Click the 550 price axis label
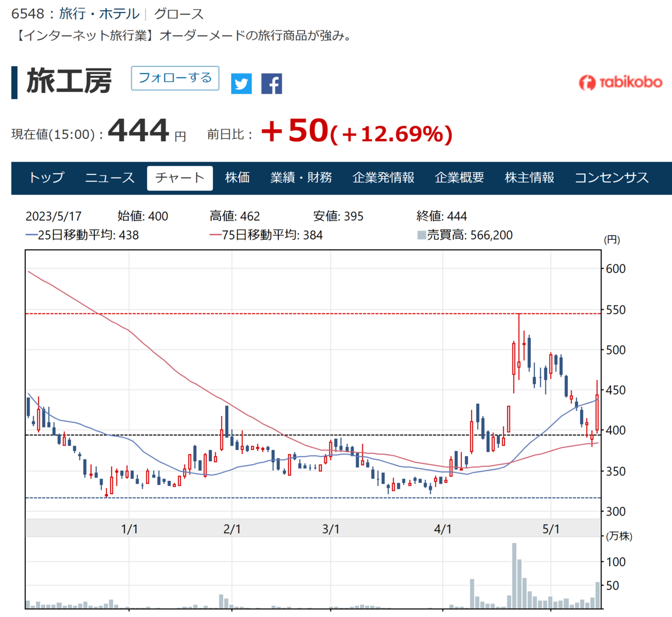The width and height of the screenshot is (672, 617). [x=616, y=310]
